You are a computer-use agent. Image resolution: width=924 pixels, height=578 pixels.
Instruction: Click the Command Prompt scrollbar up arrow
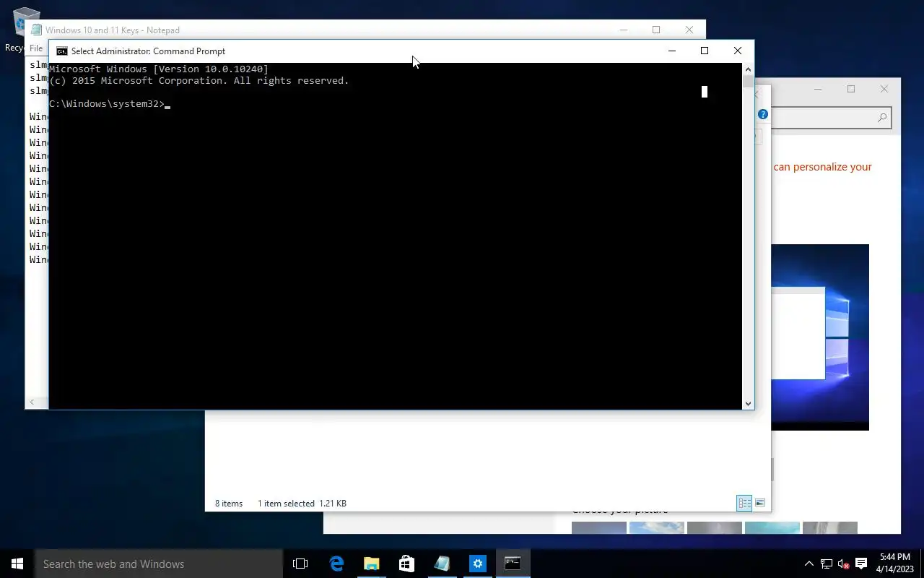click(748, 69)
